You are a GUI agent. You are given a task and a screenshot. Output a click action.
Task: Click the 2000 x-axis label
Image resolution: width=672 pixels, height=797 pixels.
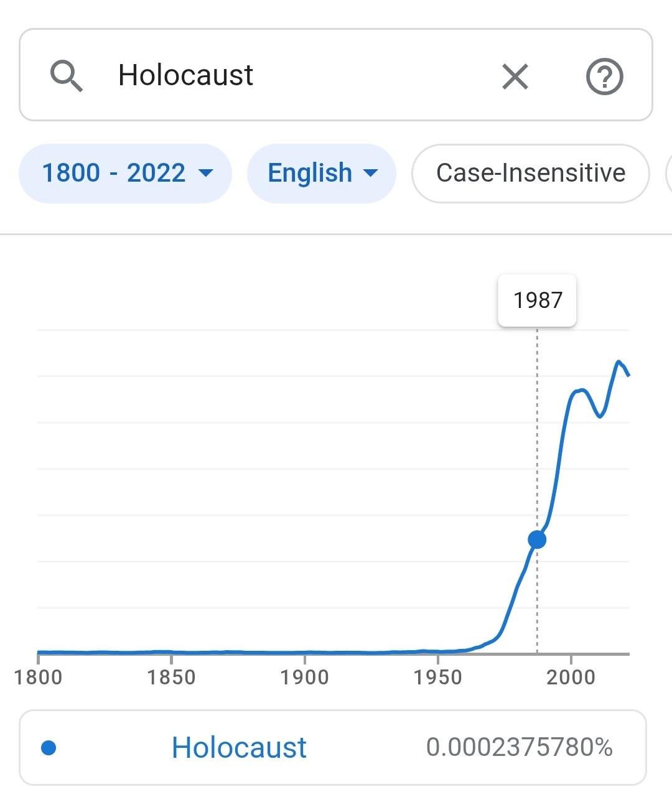(x=571, y=677)
